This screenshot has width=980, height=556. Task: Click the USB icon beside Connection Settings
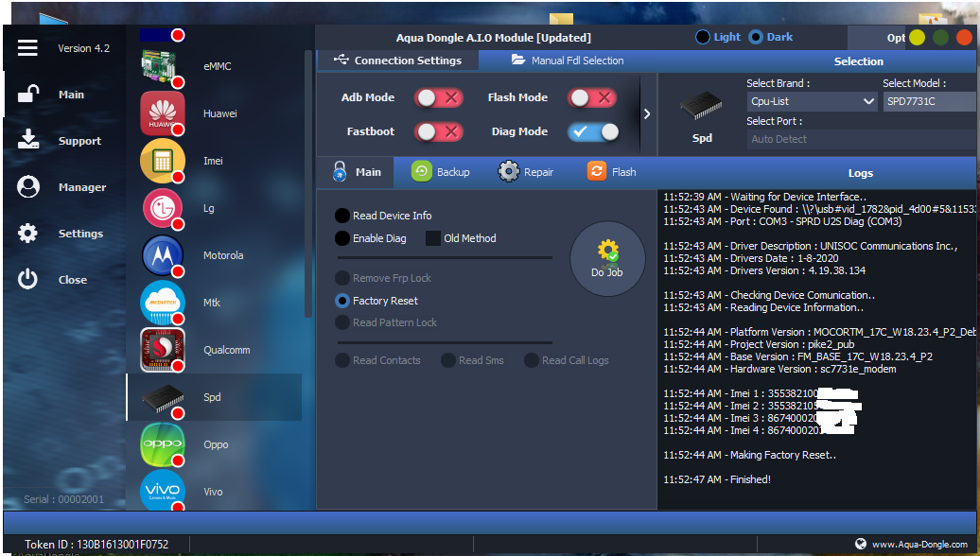[x=341, y=60]
